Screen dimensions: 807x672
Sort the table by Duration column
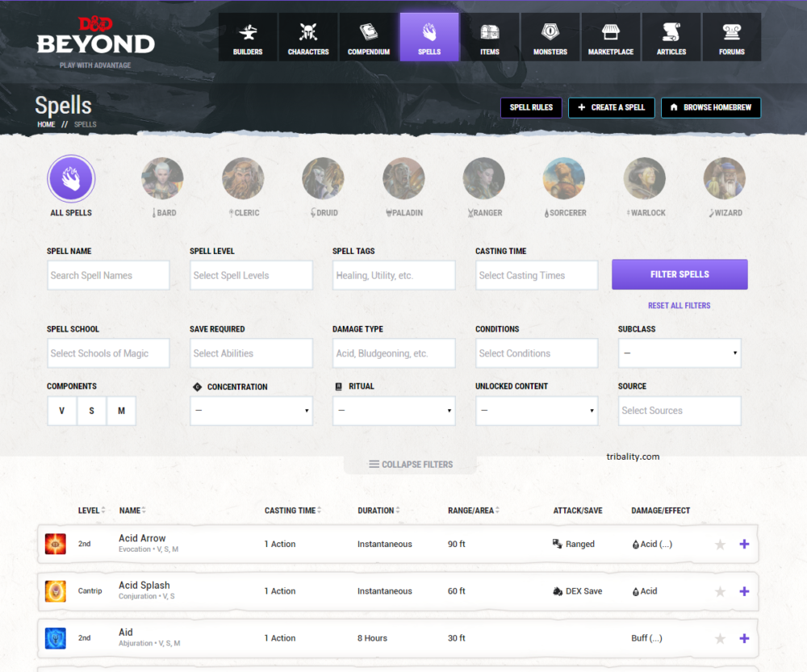pyautogui.click(x=378, y=511)
